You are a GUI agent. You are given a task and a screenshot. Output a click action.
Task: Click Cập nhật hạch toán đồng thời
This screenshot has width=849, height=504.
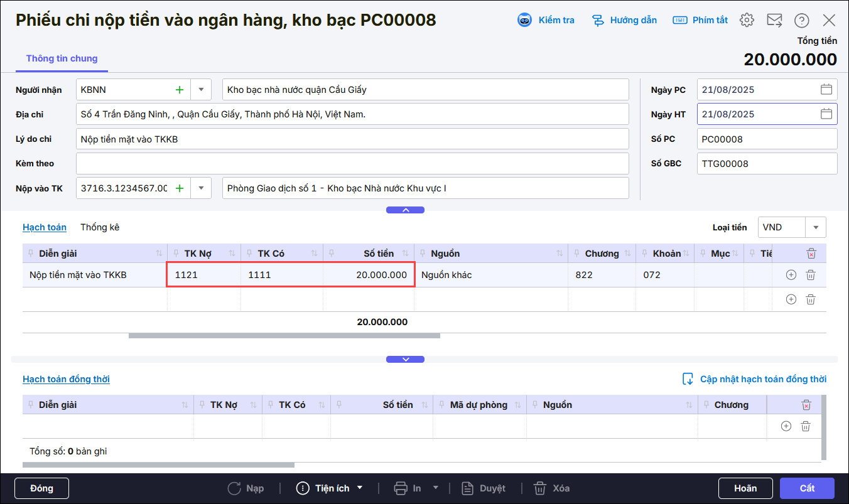(x=754, y=379)
